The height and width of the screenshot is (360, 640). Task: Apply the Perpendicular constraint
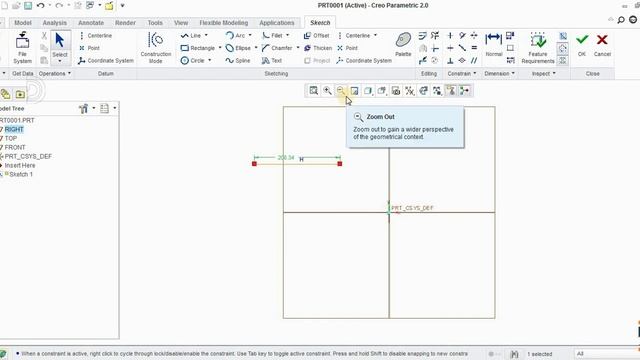point(450,60)
